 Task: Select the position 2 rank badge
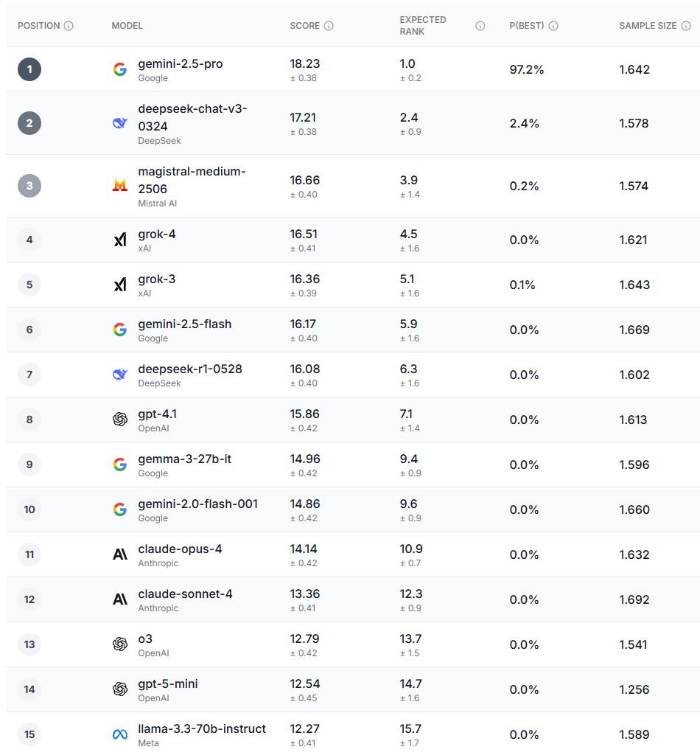point(29,123)
